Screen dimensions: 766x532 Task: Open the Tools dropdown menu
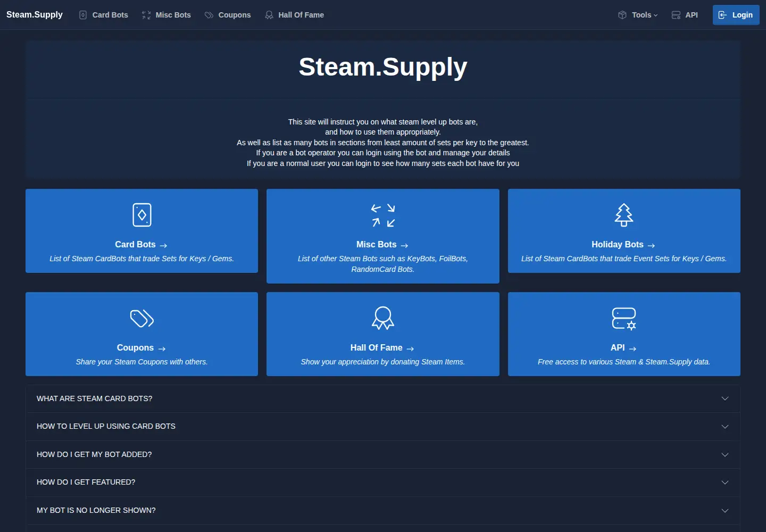tap(638, 15)
